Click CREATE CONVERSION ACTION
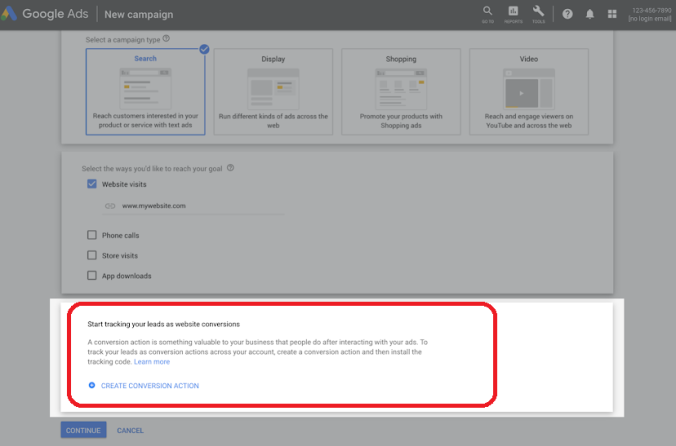The image size is (676, 446). [x=150, y=386]
